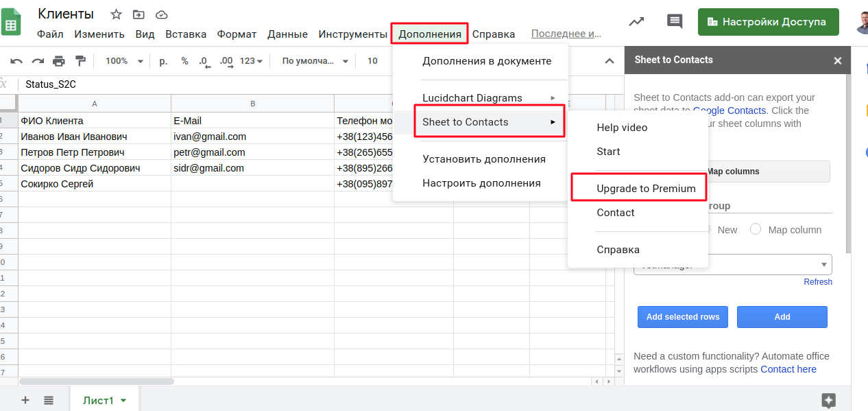
Task: Open the Формат menu
Action: 237,34
